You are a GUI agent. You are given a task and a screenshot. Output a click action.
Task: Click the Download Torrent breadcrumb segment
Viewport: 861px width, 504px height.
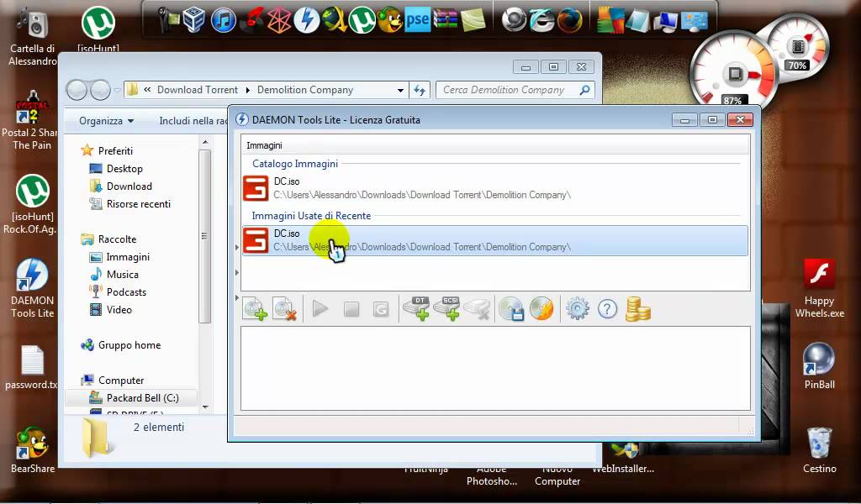(197, 89)
